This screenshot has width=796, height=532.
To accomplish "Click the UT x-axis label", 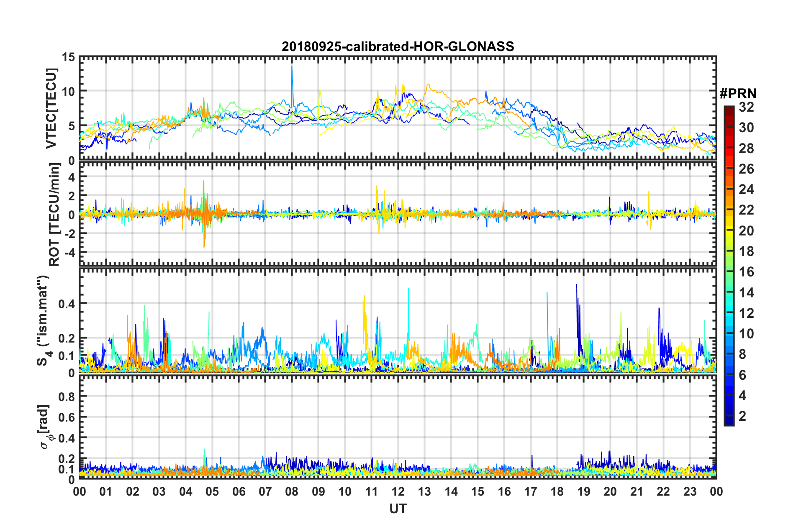I will point(398,509).
